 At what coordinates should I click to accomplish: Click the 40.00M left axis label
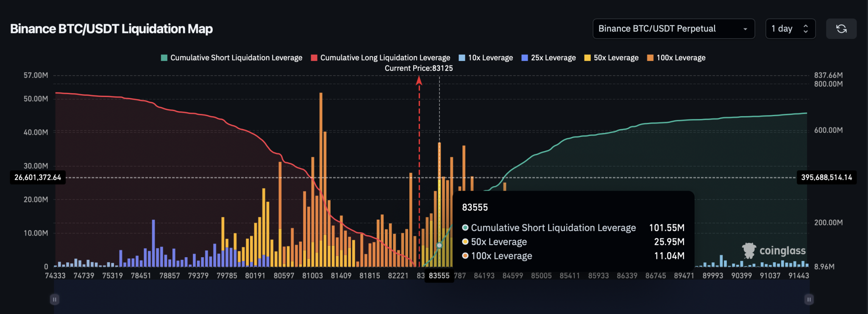pos(36,132)
